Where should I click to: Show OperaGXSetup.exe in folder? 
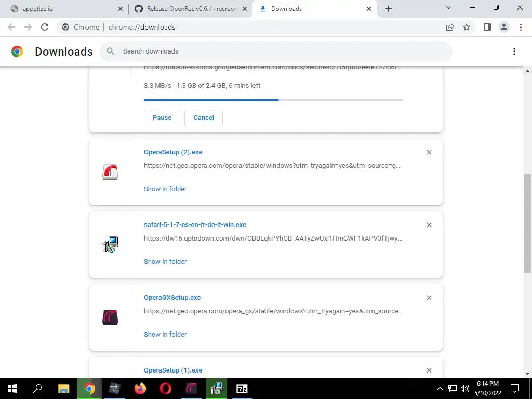pos(165,334)
